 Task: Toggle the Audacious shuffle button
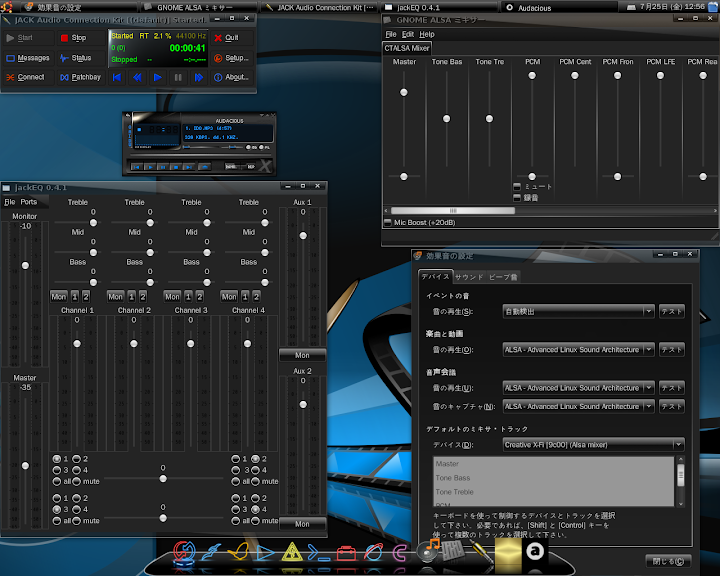pyautogui.click(x=233, y=166)
